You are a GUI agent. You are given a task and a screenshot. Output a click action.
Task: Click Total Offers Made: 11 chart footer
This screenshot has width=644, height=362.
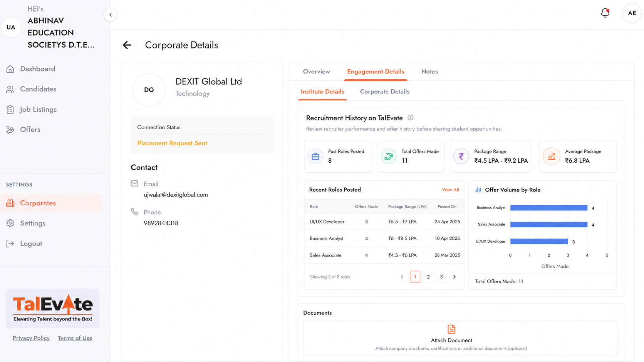499,282
